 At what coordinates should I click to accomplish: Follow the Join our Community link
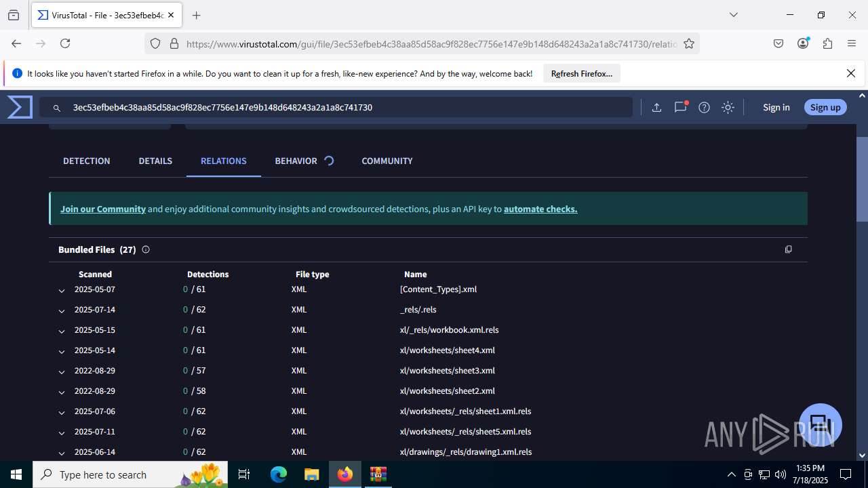pos(103,209)
